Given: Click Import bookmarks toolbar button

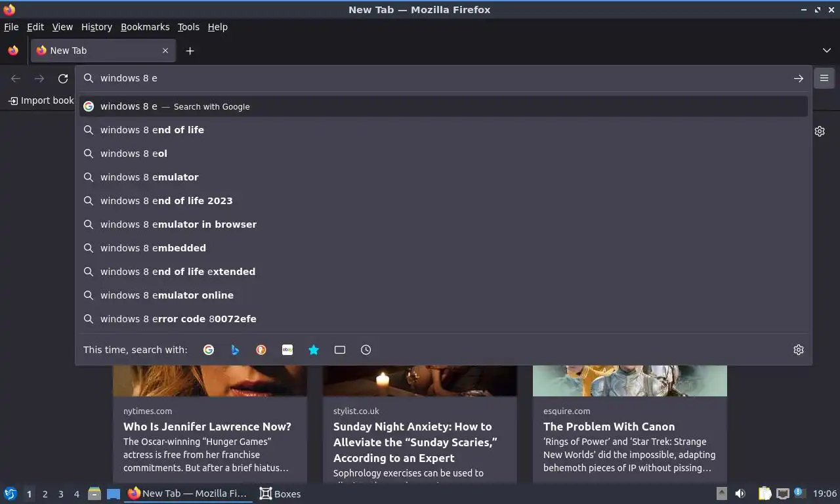Looking at the screenshot, I should 41,100.
